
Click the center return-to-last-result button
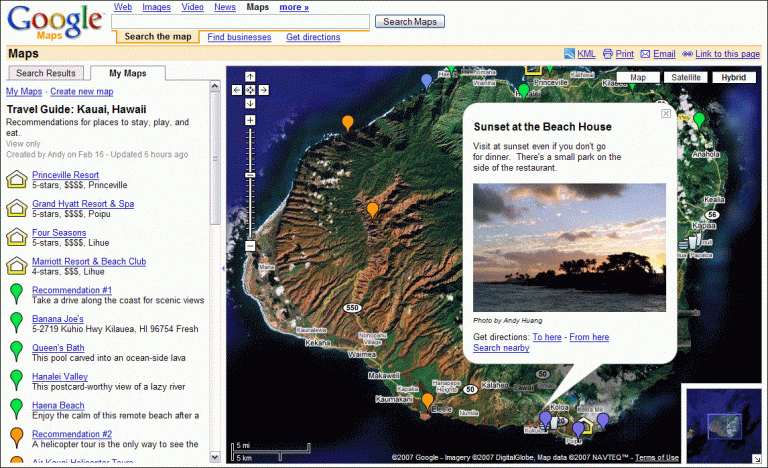(x=250, y=90)
